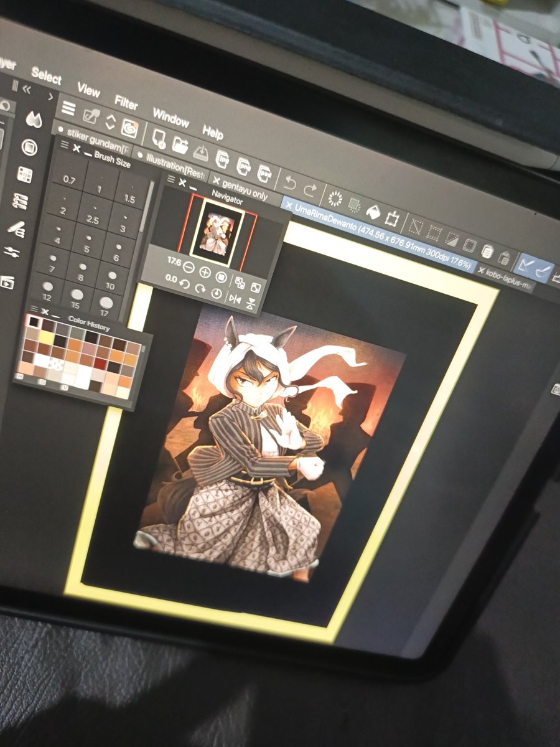Open the animation clapper sidebar icon

click(x=8, y=282)
